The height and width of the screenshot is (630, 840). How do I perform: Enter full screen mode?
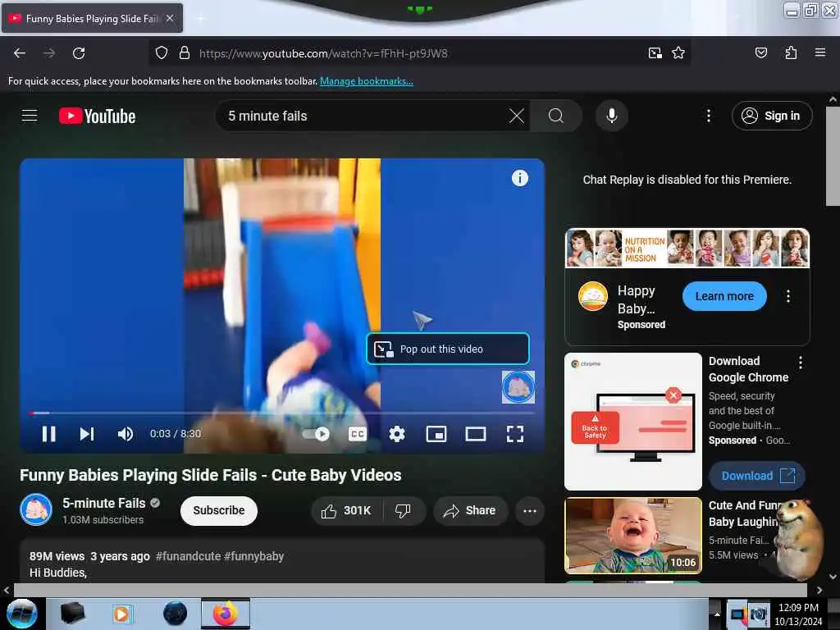(x=515, y=434)
